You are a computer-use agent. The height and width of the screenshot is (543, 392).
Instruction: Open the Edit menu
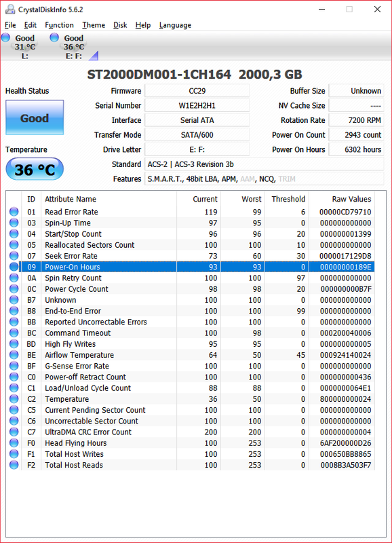(x=30, y=25)
